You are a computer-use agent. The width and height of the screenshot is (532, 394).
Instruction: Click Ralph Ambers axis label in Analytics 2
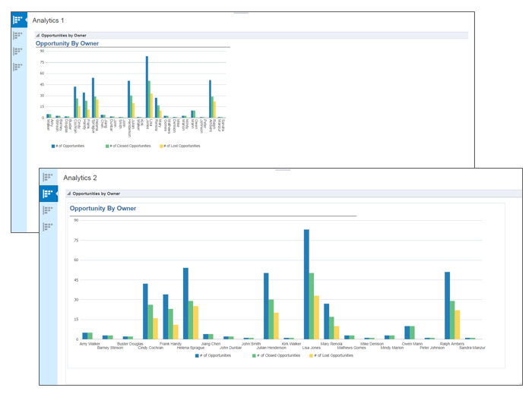452,344
